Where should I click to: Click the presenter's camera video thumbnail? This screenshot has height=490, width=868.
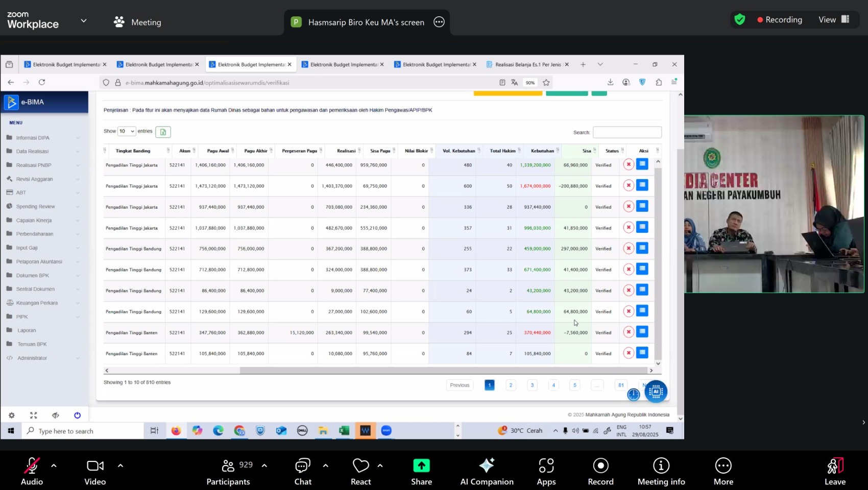coord(774,204)
